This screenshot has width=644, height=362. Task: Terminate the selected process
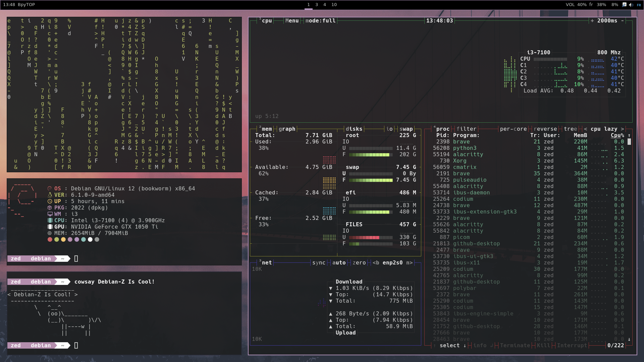pyautogui.click(x=516, y=345)
